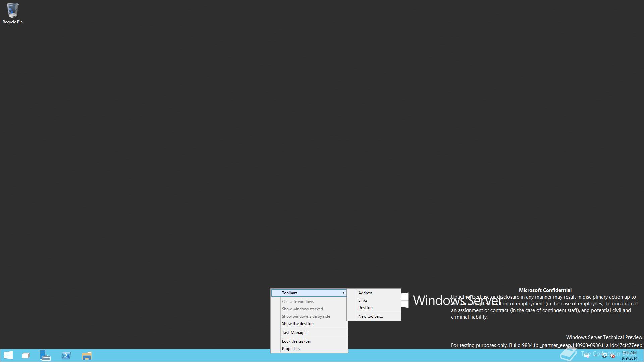This screenshot has width=644, height=362.
Task: Open Task Manager from the context menu
Action: click(x=309, y=333)
